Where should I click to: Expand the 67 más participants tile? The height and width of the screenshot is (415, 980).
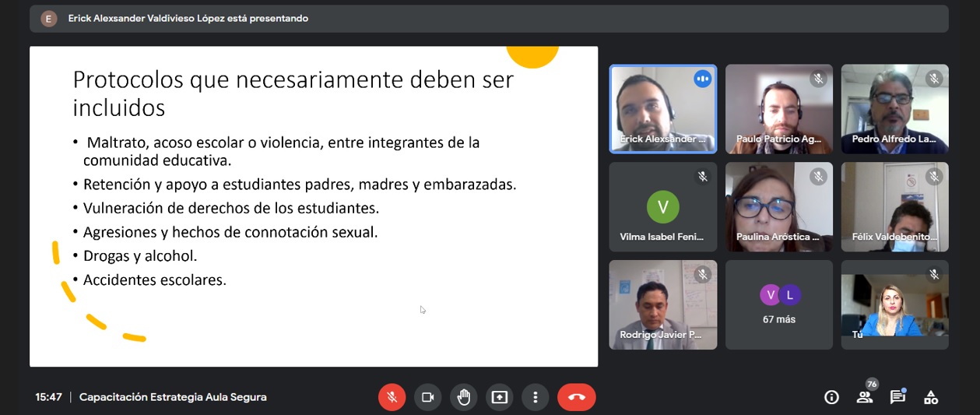779,305
